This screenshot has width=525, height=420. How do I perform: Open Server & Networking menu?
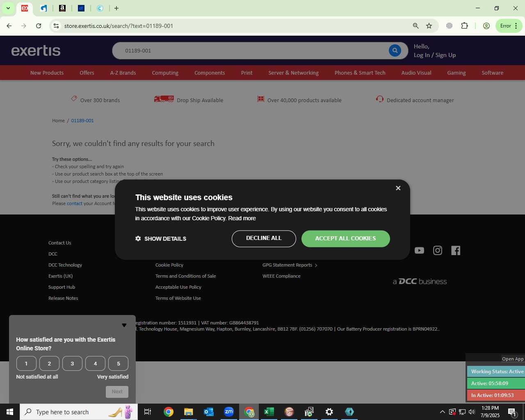point(293,73)
